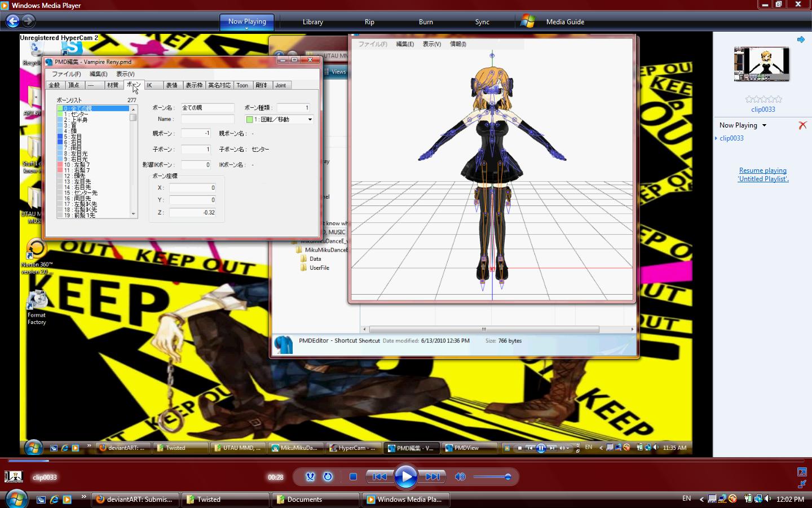Click the EN language indicator on the taskbar
The height and width of the screenshot is (508, 812).
pyautogui.click(x=686, y=498)
